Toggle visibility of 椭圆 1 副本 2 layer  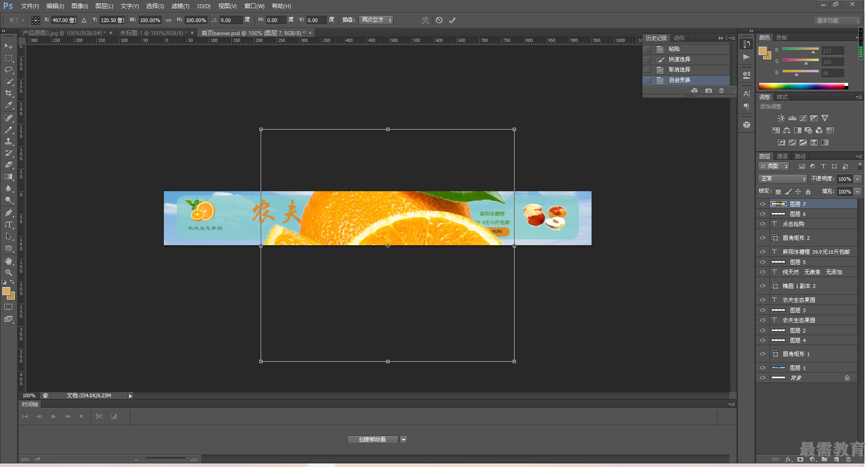pos(763,286)
